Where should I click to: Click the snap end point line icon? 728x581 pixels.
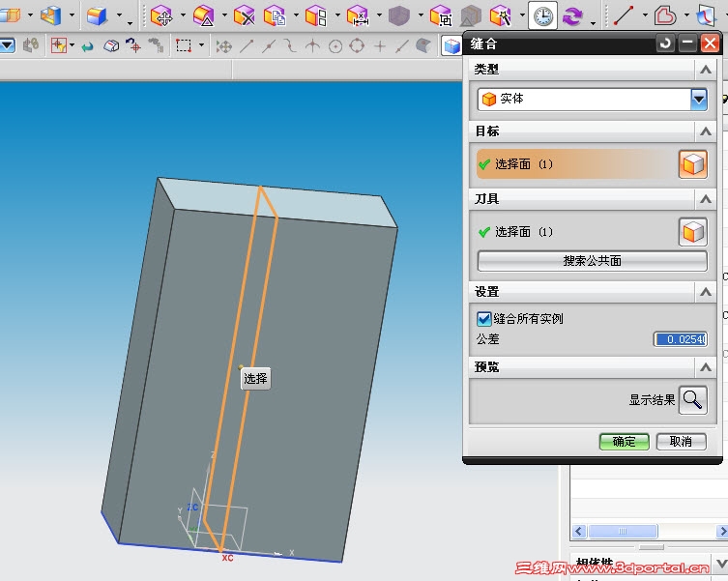click(247, 45)
